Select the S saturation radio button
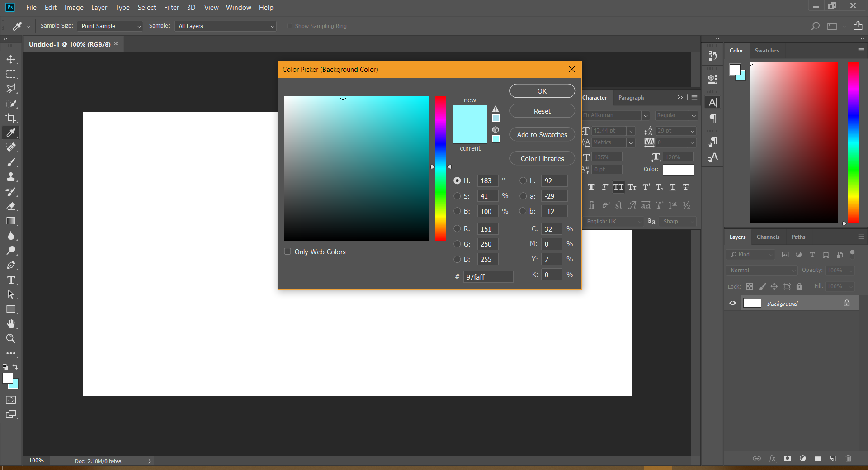This screenshot has width=868, height=470. (457, 196)
